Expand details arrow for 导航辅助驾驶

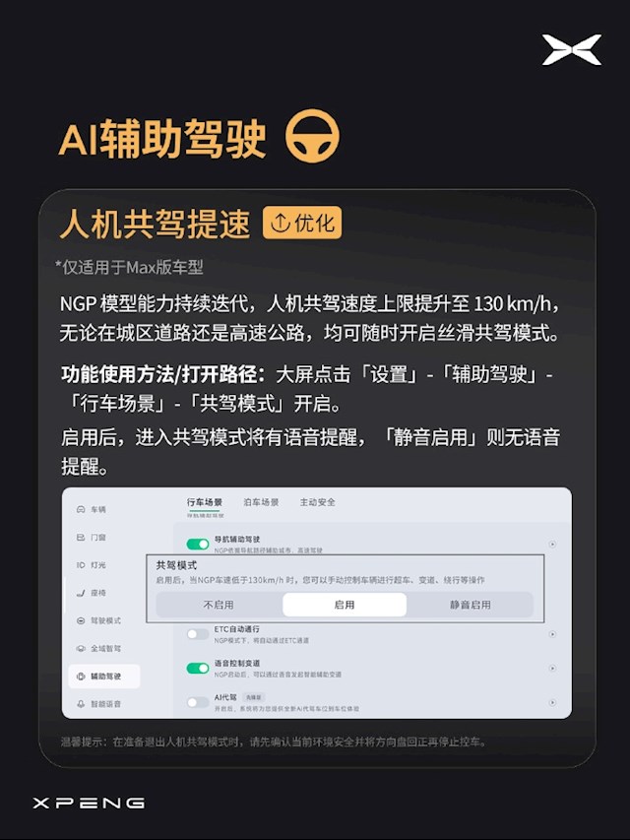click(552, 545)
